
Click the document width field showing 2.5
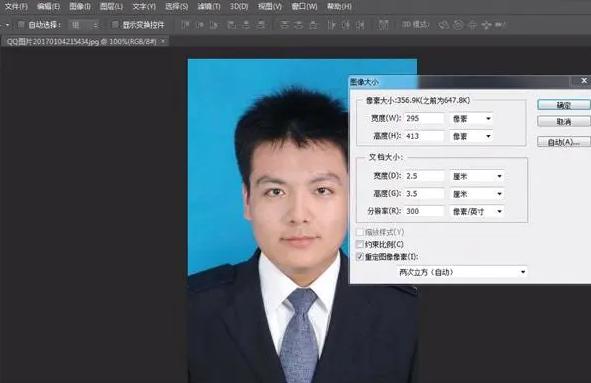point(424,176)
